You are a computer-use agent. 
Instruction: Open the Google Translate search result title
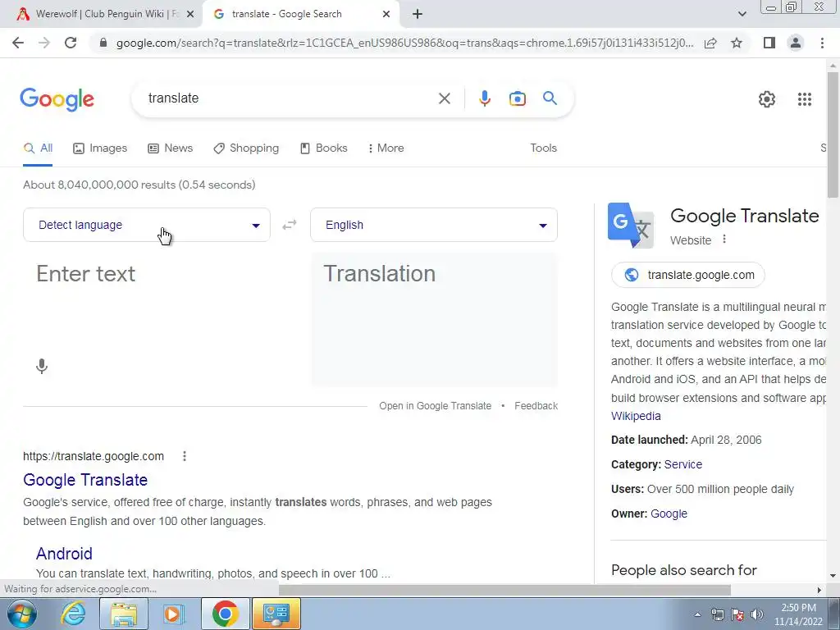(85, 480)
